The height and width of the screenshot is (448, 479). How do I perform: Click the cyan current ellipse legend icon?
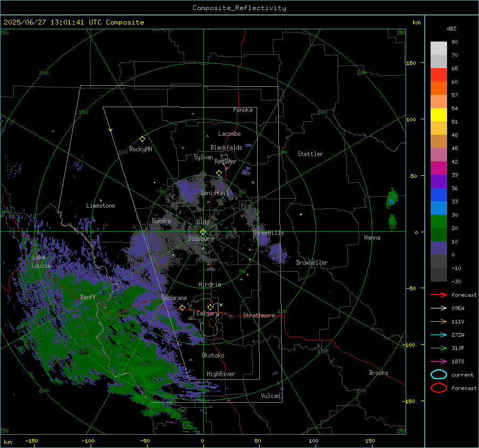click(439, 374)
